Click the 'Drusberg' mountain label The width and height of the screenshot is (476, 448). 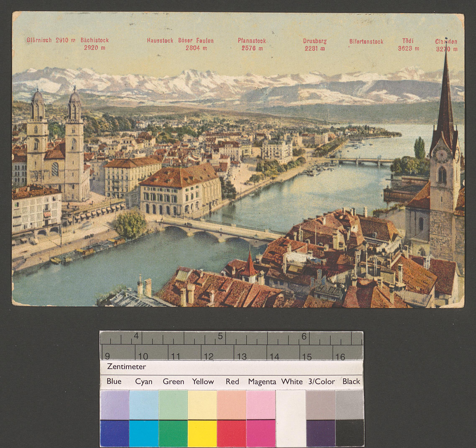315,41
